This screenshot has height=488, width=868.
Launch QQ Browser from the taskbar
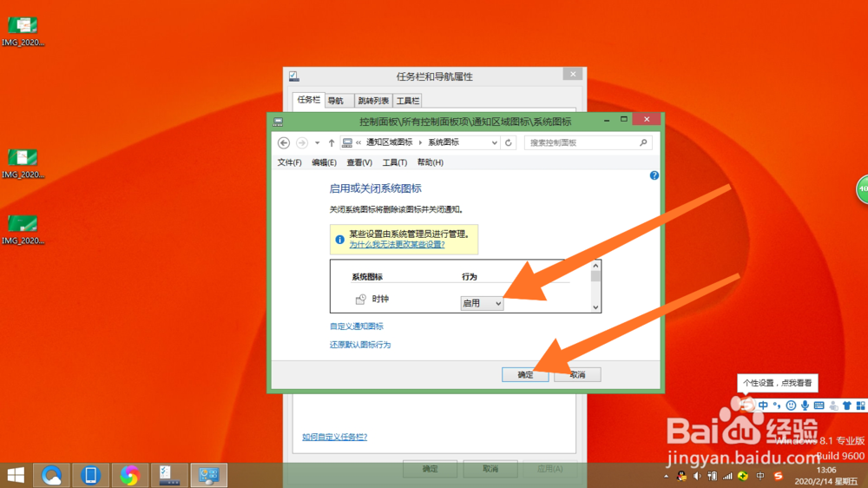[x=52, y=475]
